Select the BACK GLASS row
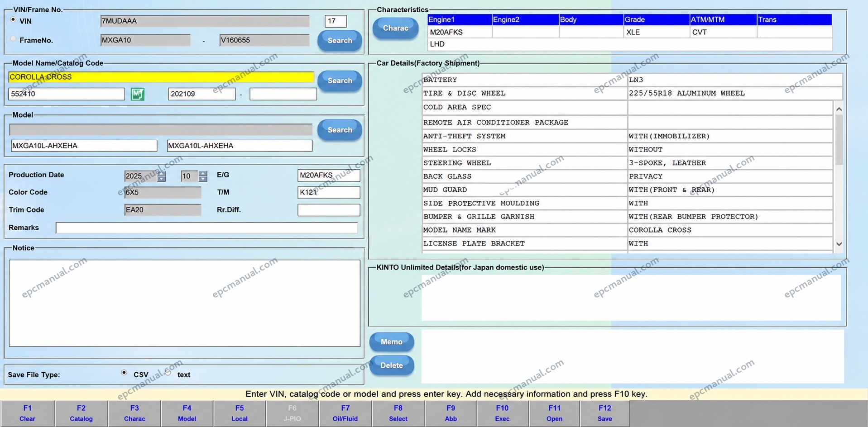 point(627,176)
